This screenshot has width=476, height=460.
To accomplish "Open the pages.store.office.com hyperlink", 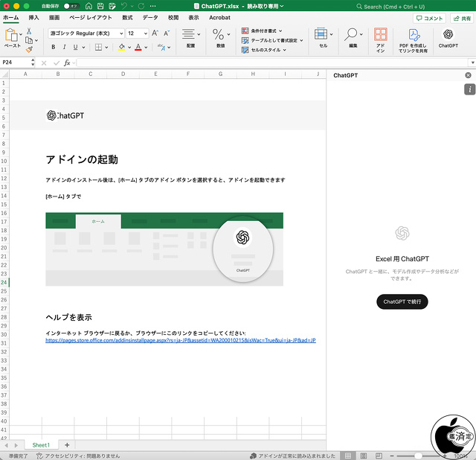I will 181,340.
